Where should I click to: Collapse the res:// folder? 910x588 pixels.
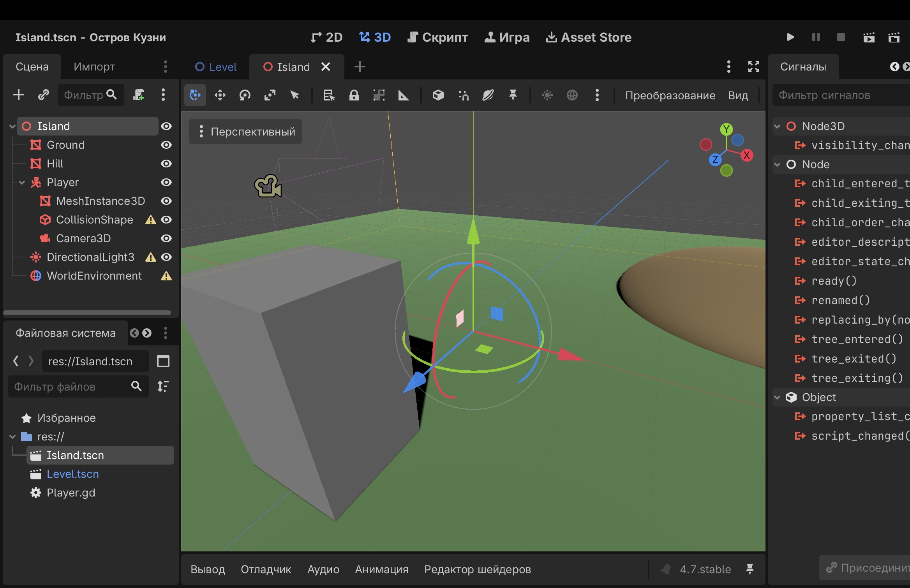12,437
